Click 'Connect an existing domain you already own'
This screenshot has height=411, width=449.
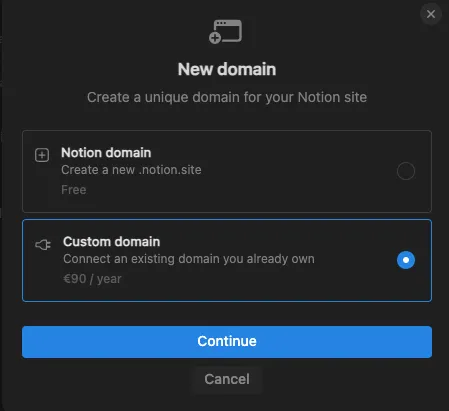pos(189,259)
